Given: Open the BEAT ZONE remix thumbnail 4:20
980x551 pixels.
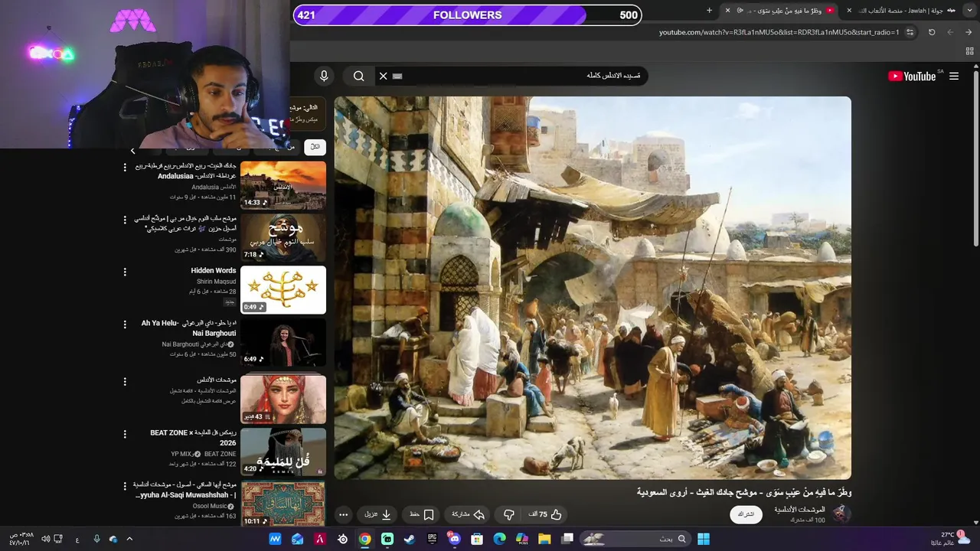Looking at the screenshot, I should pos(283,452).
